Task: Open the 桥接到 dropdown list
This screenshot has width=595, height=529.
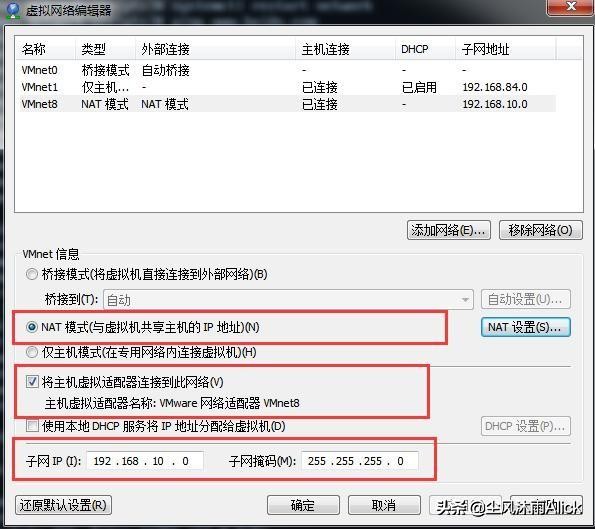Action: tap(288, 300)
